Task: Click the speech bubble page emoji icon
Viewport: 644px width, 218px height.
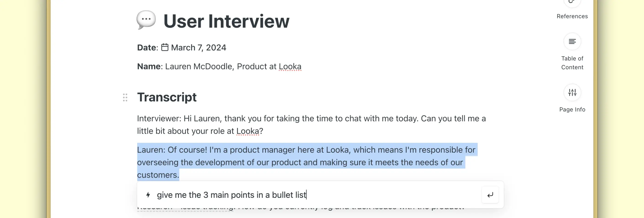Action: [x=146, y=20]
